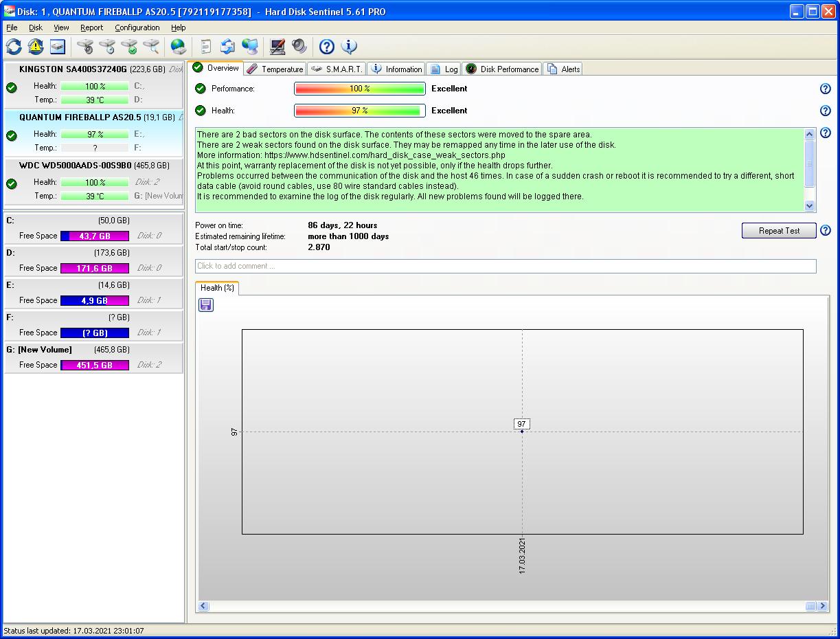Click the send report by email icon
This screenshot has width=840, height=639.
coord(228,47)
